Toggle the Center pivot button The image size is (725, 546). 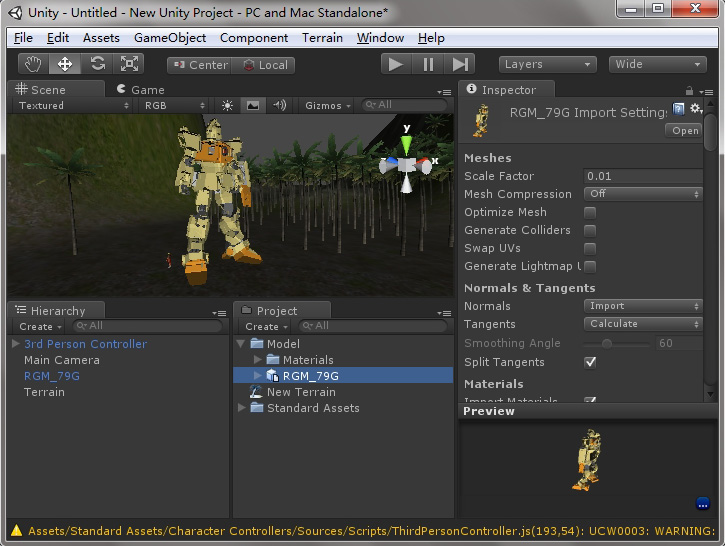coord(200,65)
